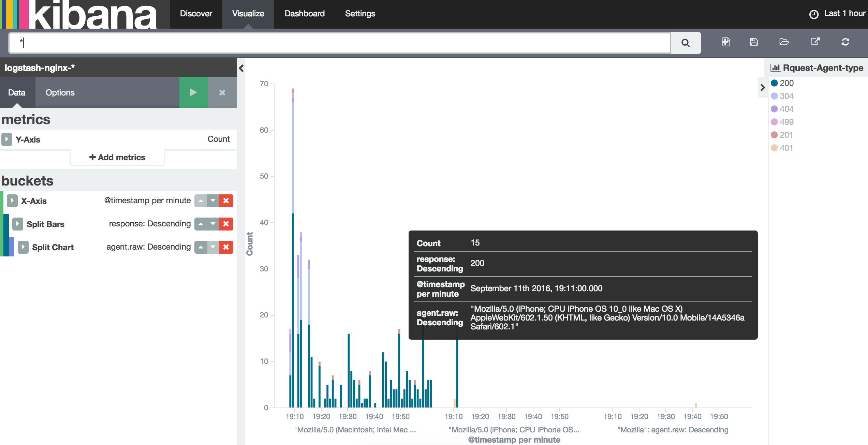Refresh the visualization data
868x445 pixels.
click(x=845, y=42)
